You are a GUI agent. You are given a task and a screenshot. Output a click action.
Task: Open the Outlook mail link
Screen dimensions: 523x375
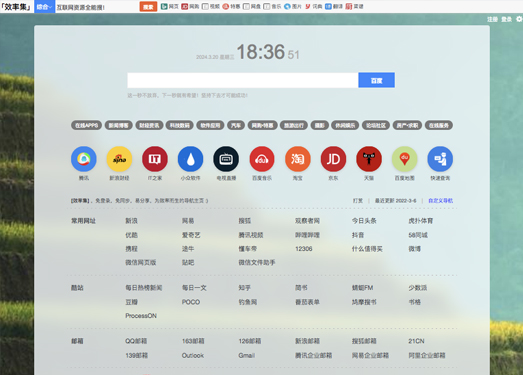(x=193, y=355)
